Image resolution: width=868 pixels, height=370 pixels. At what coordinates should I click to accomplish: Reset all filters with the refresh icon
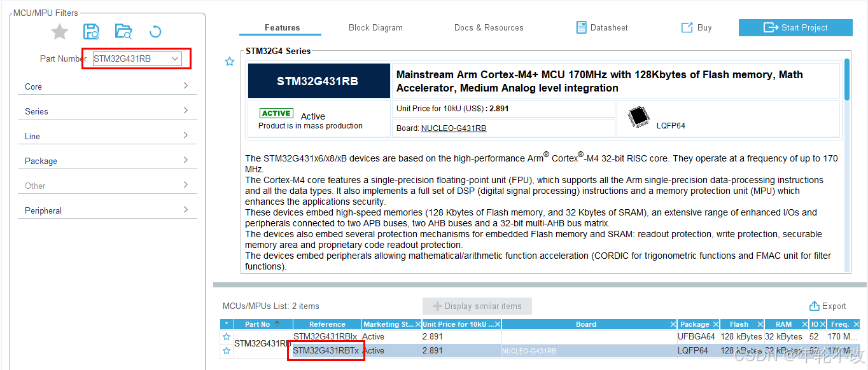[155, 31]
